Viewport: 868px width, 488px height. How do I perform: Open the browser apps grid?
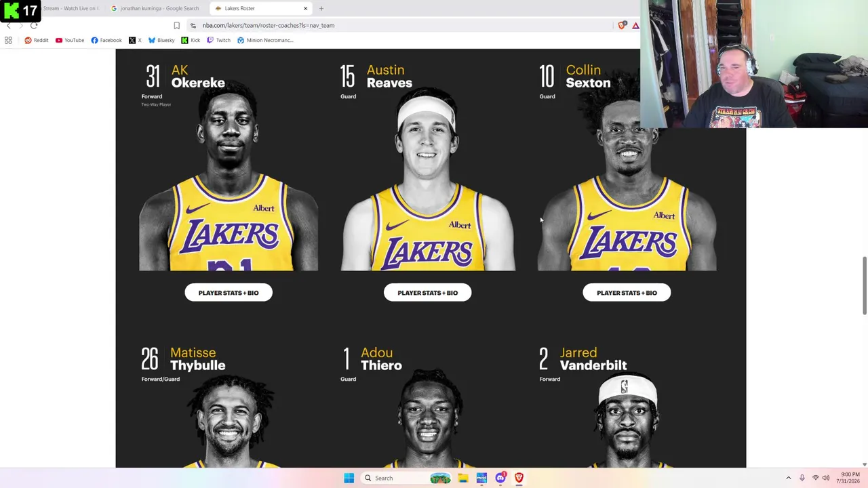8,40
